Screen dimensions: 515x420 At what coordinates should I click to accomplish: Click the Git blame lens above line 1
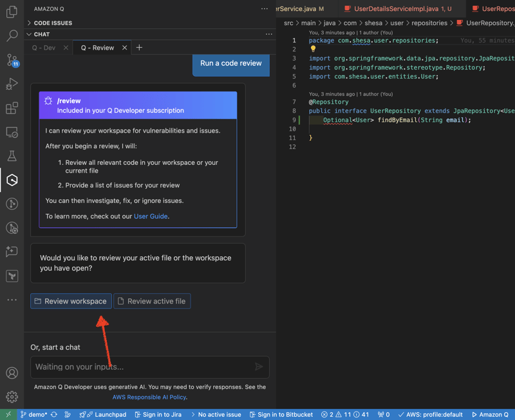coord(350,33)
